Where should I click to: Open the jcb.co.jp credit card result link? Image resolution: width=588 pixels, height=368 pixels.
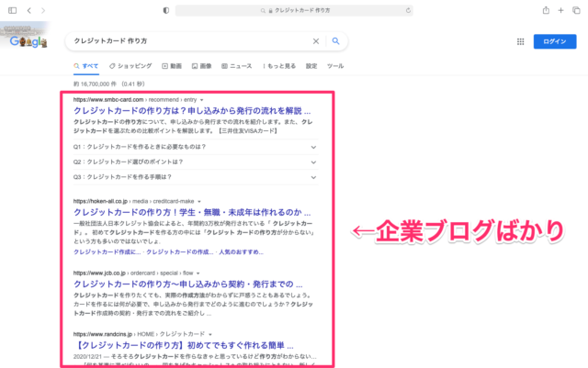point(187,284)
